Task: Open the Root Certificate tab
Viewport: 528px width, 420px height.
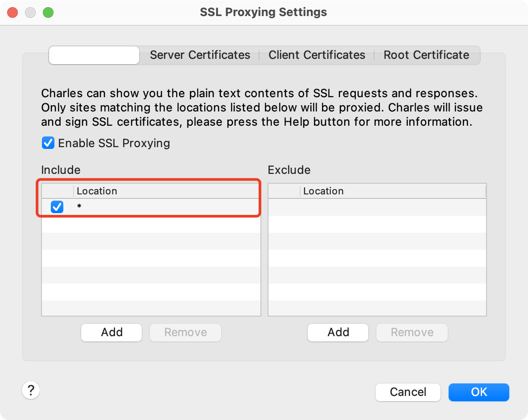Action: point(426,55)
